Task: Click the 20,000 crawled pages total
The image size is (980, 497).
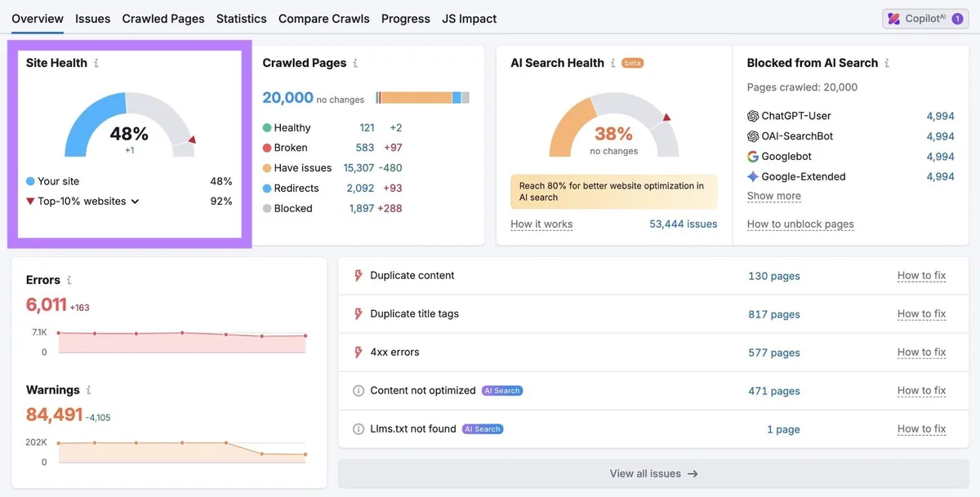Action: pyautogui.click(x=287, y=98)
